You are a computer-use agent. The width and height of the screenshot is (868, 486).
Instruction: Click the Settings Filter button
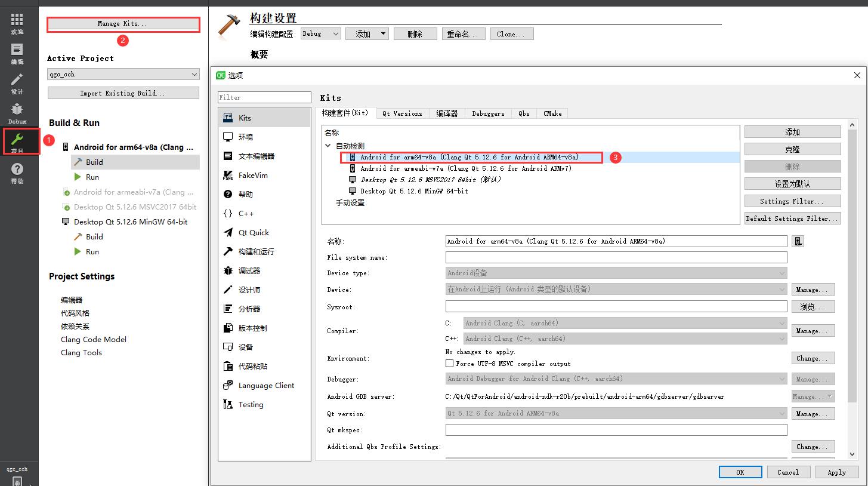(792, 201)
